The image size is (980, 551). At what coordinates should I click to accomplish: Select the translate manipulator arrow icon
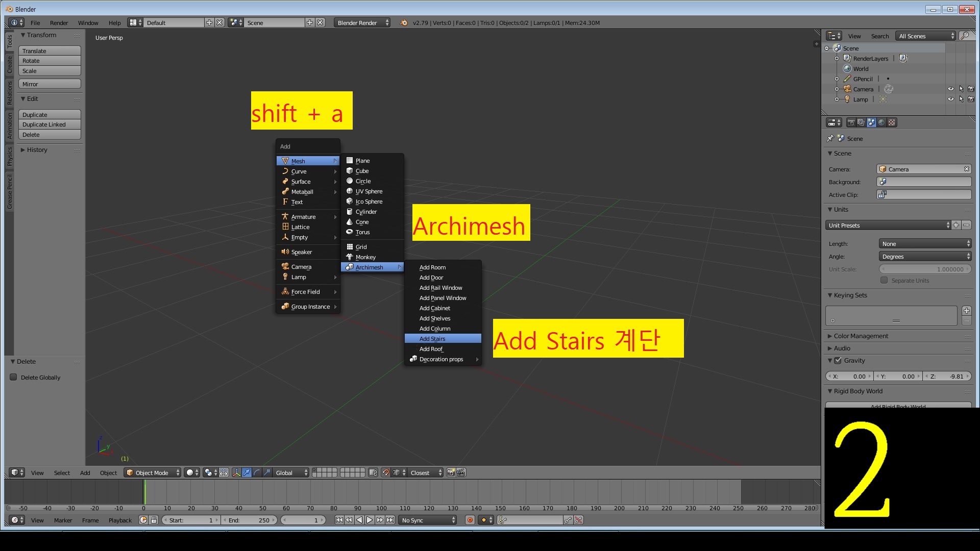click(x=247, y=472)
